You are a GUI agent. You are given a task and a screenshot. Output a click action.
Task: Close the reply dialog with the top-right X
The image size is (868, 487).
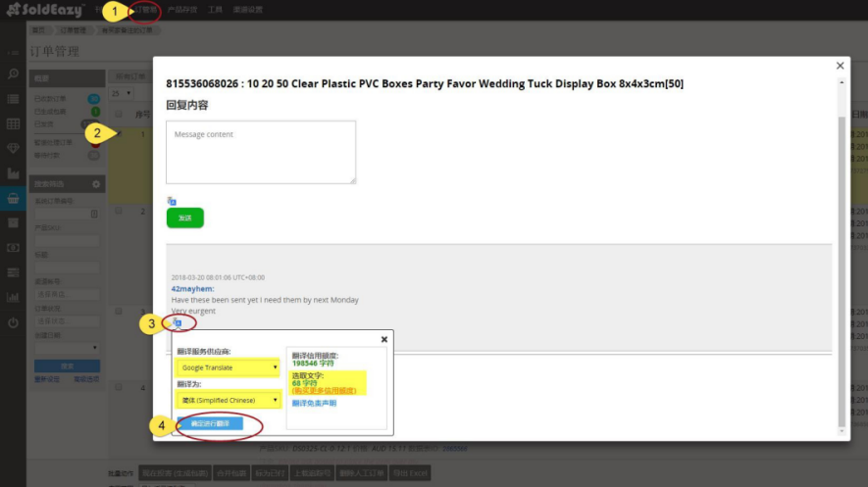[840, 66]
